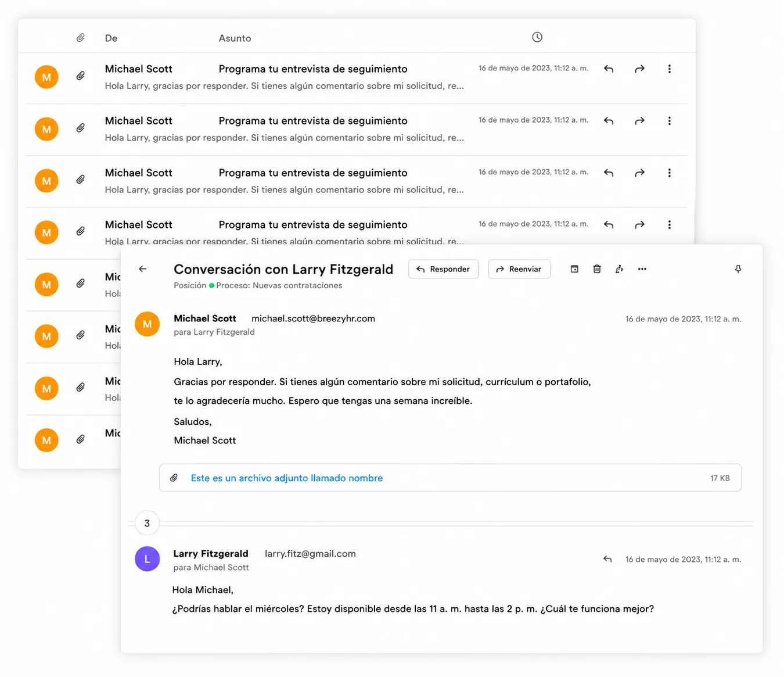Click the timestamp on Michael Scott's conversation message
This screenshot has height=677, width=784.
coord(684,319)
